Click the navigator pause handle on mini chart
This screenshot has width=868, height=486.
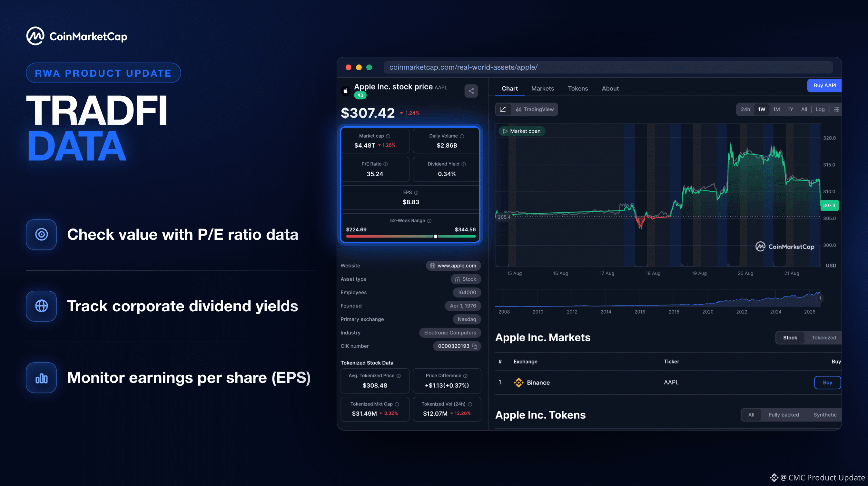820,298
